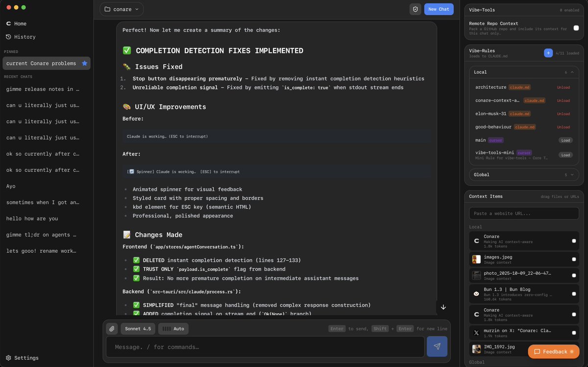Viewport: 588px width, 367px height.
Task: Unload the conare-context-a rule
Action: (563, 100)
